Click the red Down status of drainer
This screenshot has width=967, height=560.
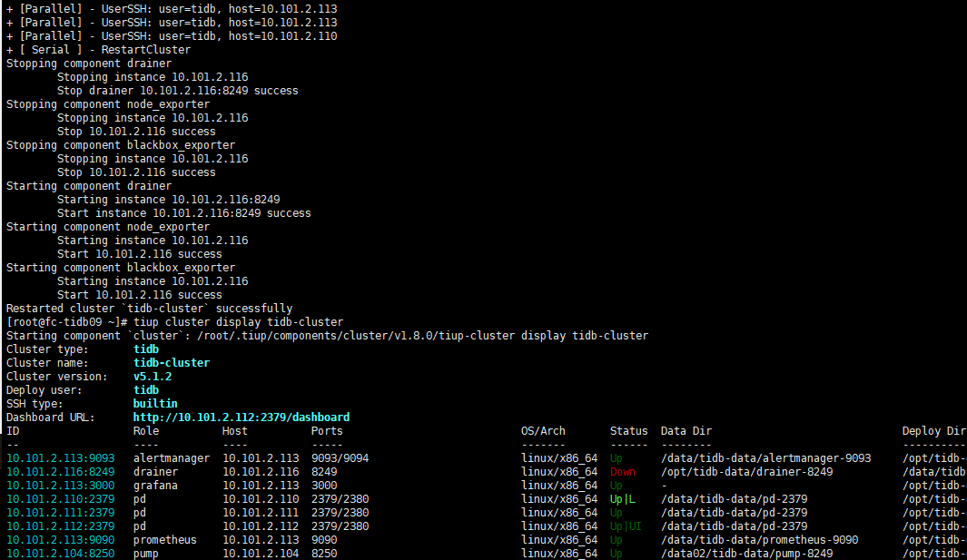pyautogui.click(x=622, y=472)
